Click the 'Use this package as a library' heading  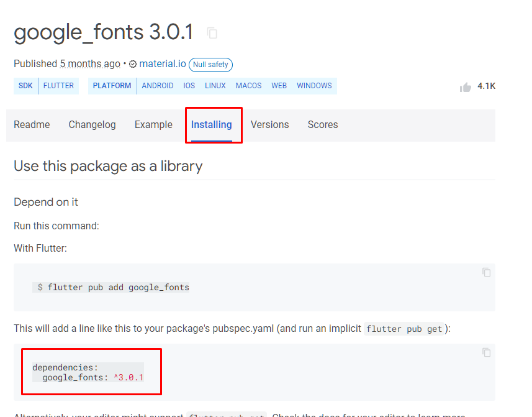point(108,166)
